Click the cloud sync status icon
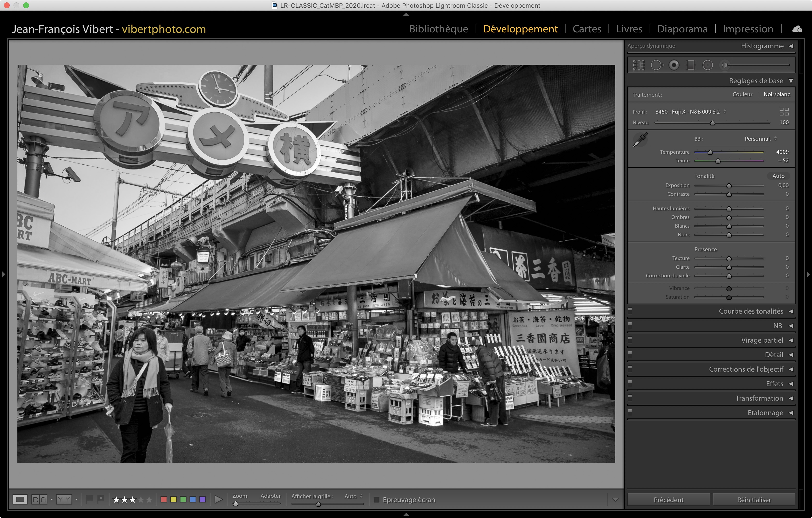The width and height of the screenshot is (812, 518). pos(797,29)
